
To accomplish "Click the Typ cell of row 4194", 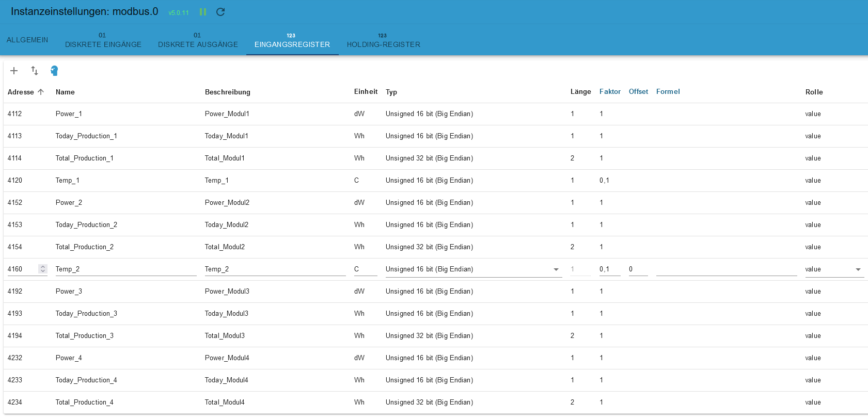I will point(429,335).
